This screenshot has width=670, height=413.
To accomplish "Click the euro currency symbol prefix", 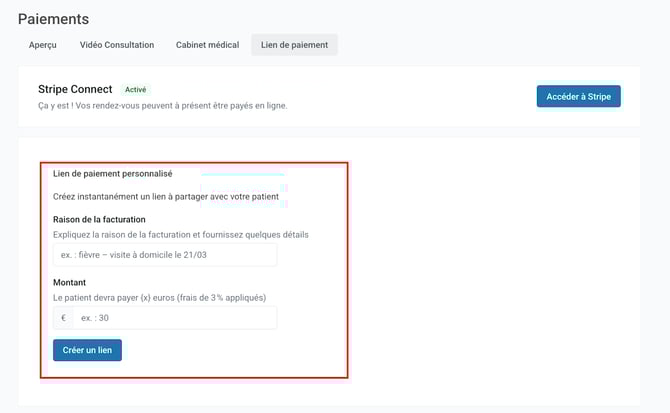I will pyautogui.click(x=63, y=318).
